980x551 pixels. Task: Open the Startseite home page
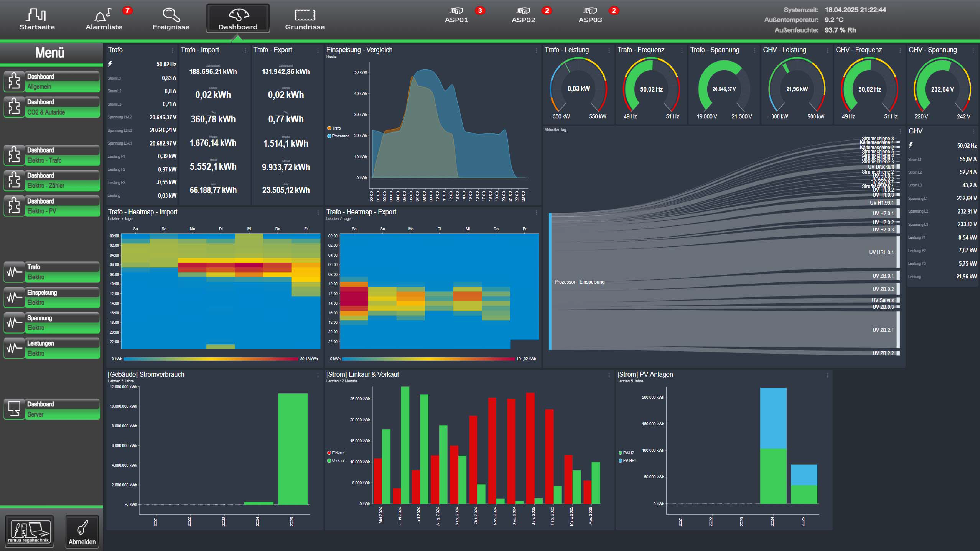[x=37, y=19]
